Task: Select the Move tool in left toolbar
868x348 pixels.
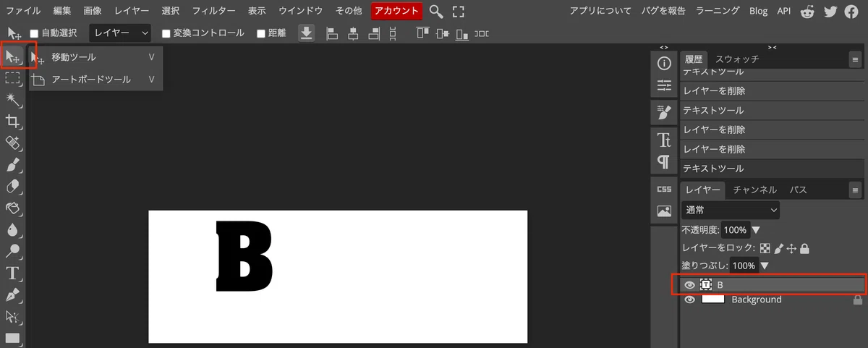Action: pyautogui.click(x=12, y=56)
